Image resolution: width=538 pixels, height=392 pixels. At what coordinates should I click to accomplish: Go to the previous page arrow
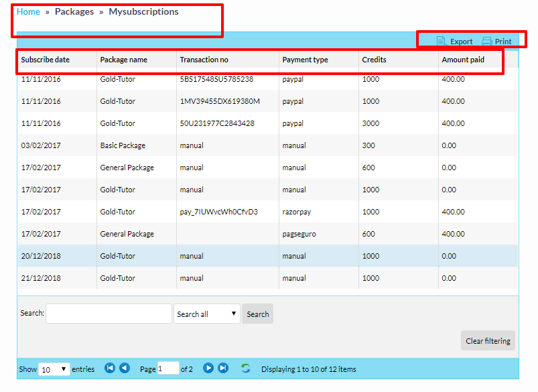pyautogui.click(x=125, y=369)
